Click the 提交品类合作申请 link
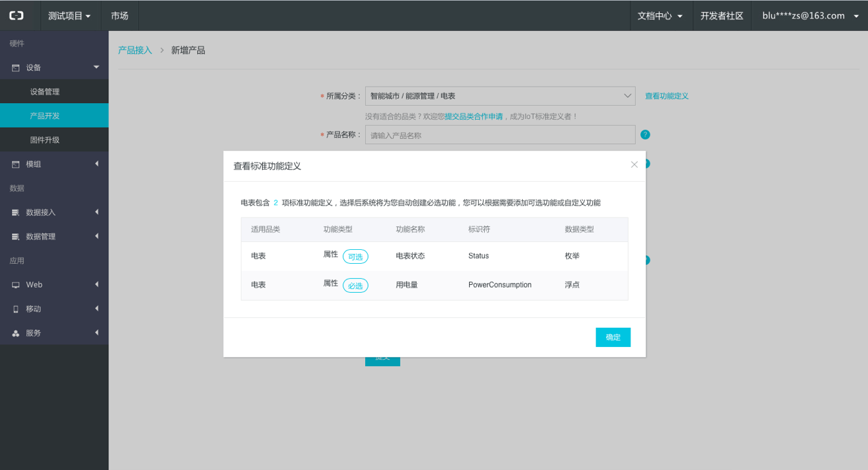The height and width of the screenshot is (470, 868). tap(474, 116)
